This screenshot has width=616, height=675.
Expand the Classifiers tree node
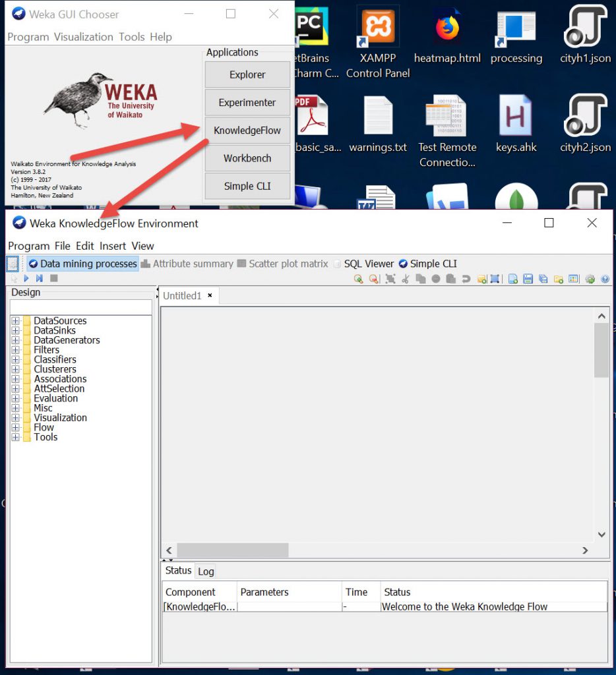pos(16,360)
